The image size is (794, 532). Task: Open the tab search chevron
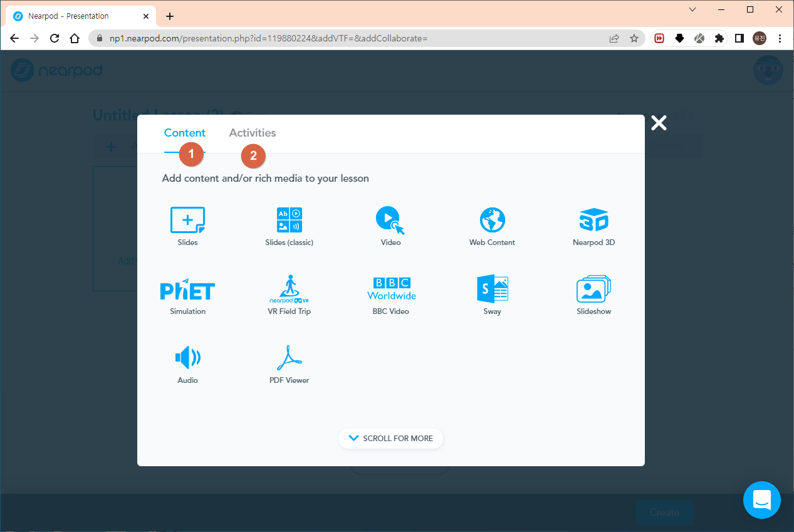[x=692, y=9]
